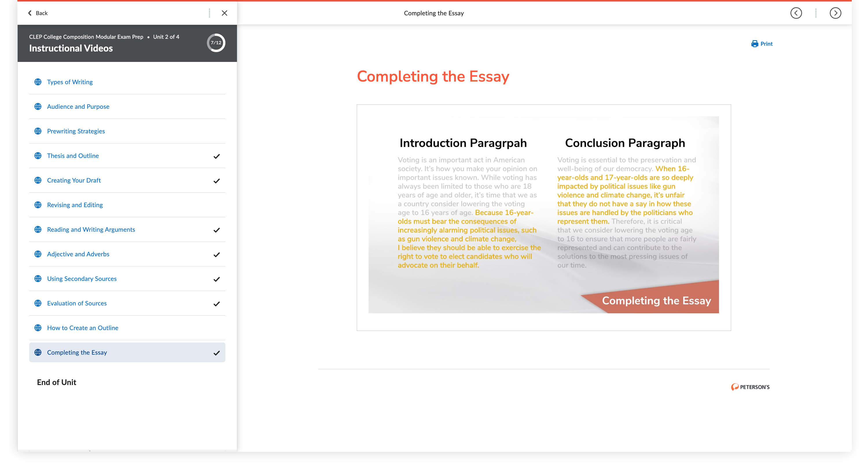Click the Back chevron to return

(30, 13)
